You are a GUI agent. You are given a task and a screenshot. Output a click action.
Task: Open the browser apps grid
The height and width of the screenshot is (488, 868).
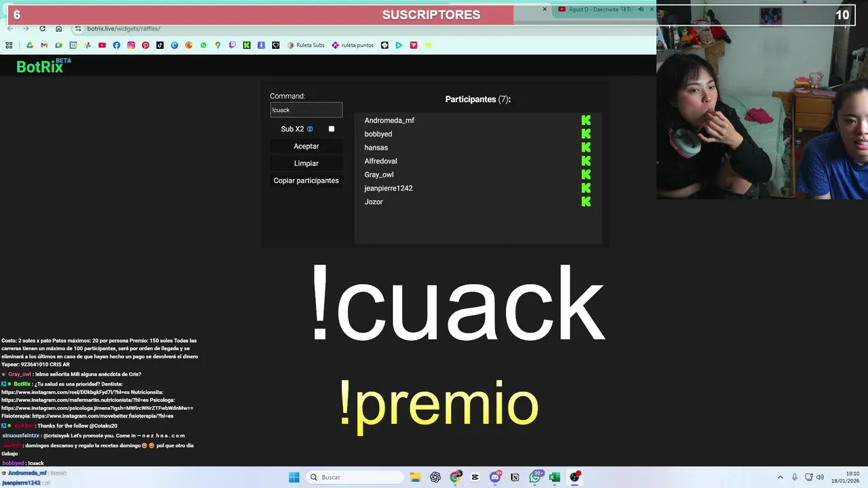(x=9, y=45)
